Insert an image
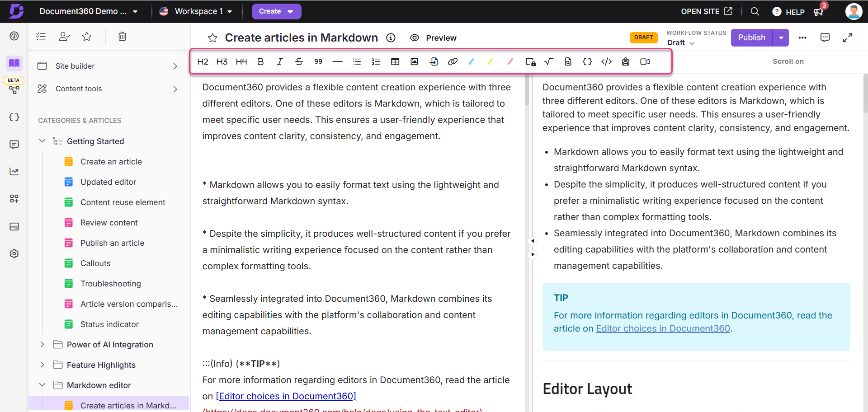This screenshot has height=412, width=868. (x=414, y=61)
